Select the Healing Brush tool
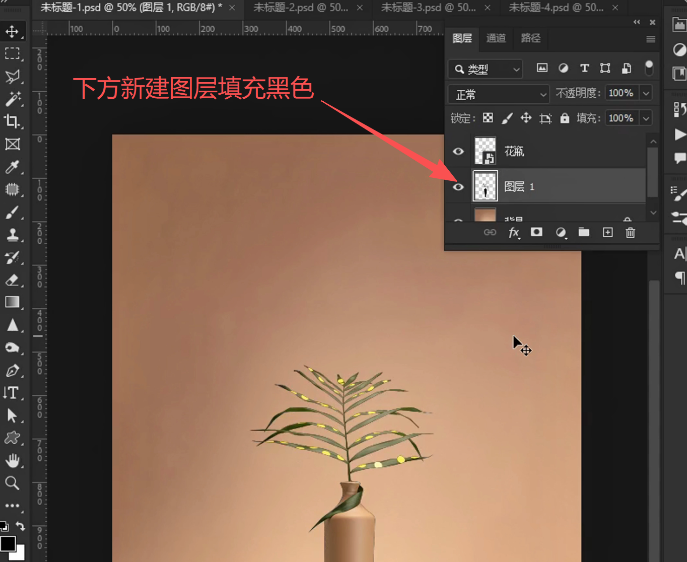 (12, 189)
